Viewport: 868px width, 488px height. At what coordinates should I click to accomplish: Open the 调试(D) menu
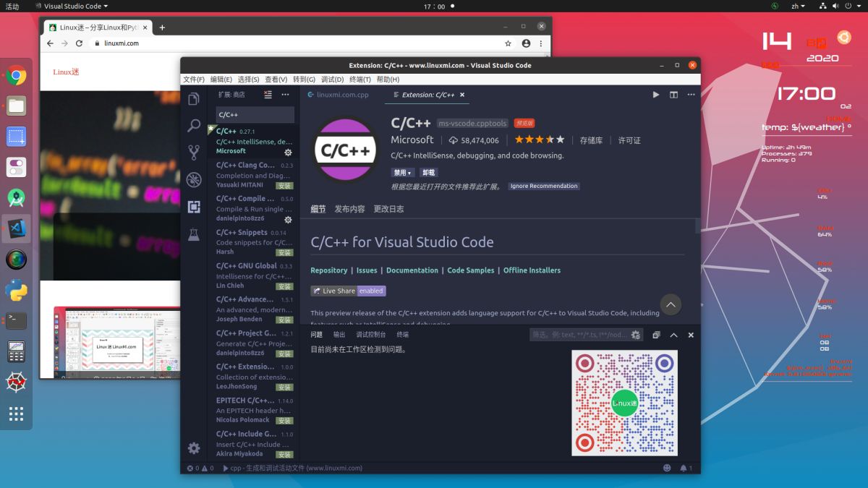333,80
